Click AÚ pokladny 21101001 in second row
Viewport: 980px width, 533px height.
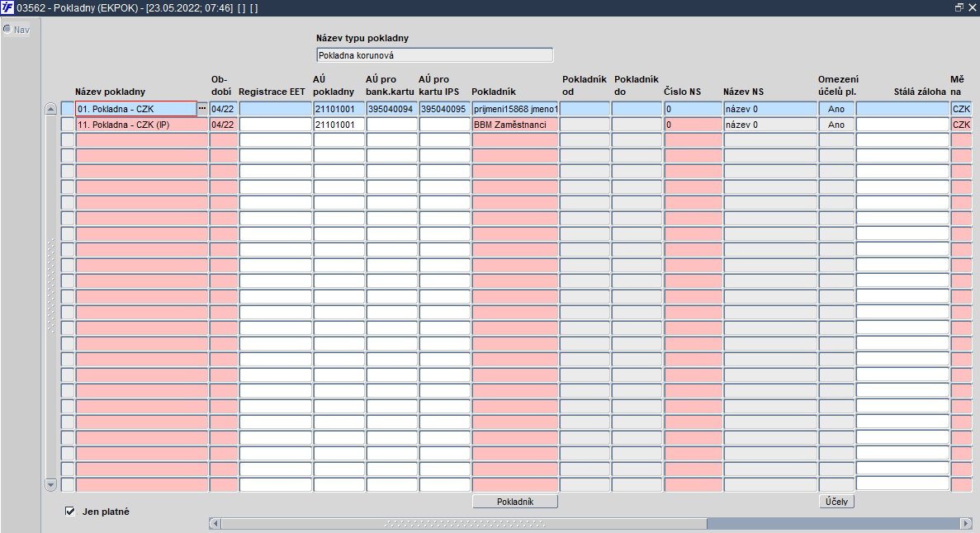339,125
